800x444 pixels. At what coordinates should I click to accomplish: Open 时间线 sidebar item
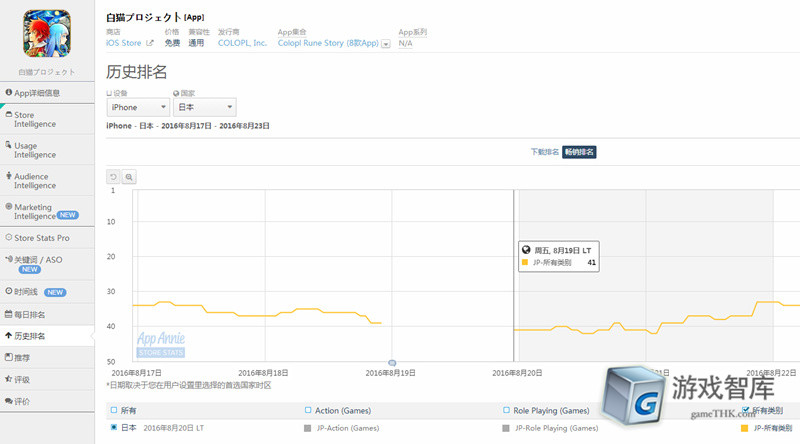pos(47,292)
